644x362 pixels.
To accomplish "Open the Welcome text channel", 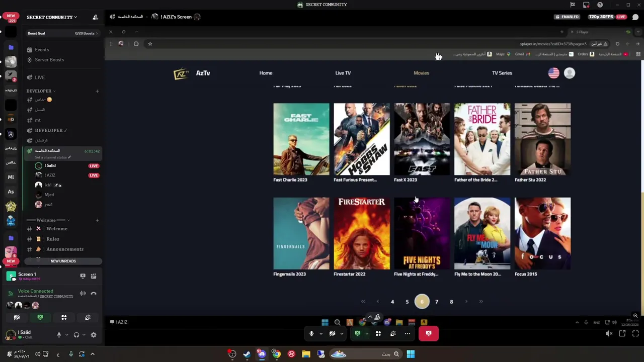I will [x=56, y=229].
